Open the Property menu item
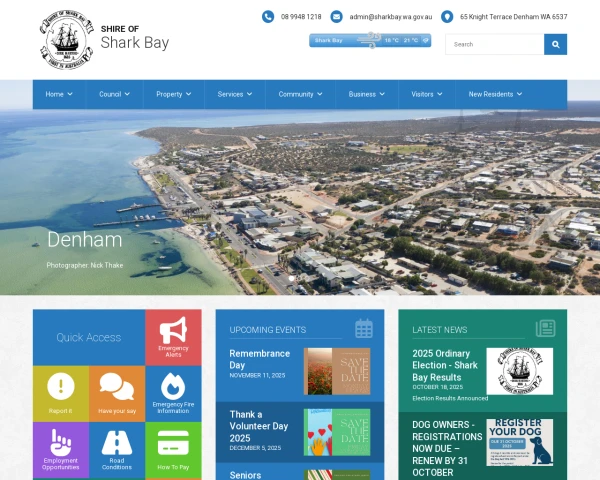600x480 pixels. [169, 94]
